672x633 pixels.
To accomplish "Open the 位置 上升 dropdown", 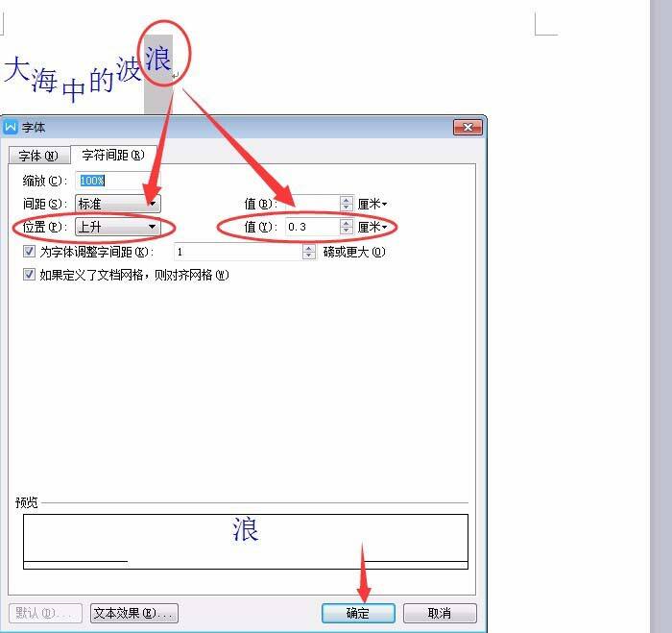I will (x=118, y=227).
